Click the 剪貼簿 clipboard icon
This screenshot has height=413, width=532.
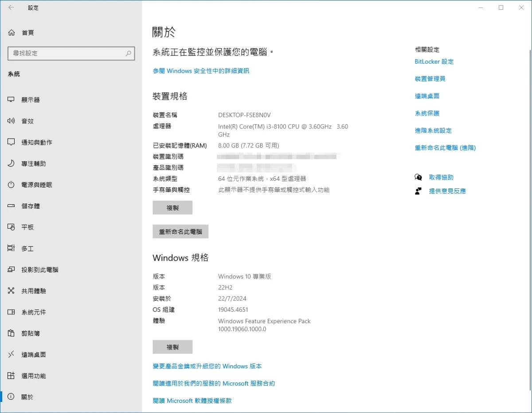[x=12, y=333]
